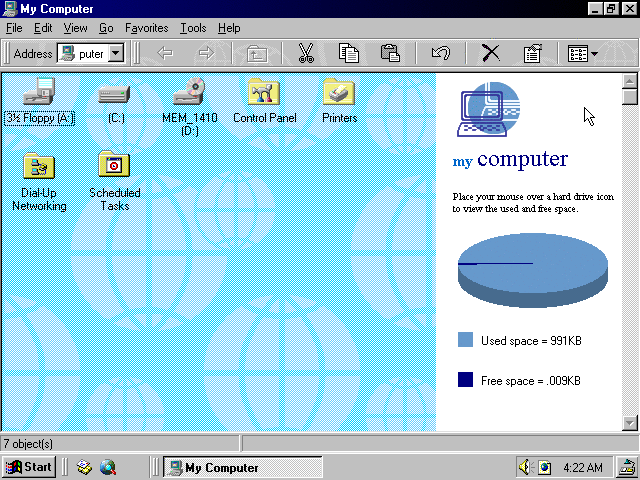Click the "7 object(s)" status bar text
Viewport: 640px width, 480px height.
[x=28, y=444]
